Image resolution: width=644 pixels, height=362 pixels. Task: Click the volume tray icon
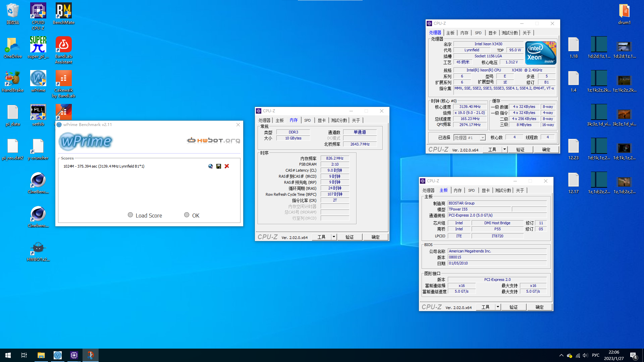(585, 355)
